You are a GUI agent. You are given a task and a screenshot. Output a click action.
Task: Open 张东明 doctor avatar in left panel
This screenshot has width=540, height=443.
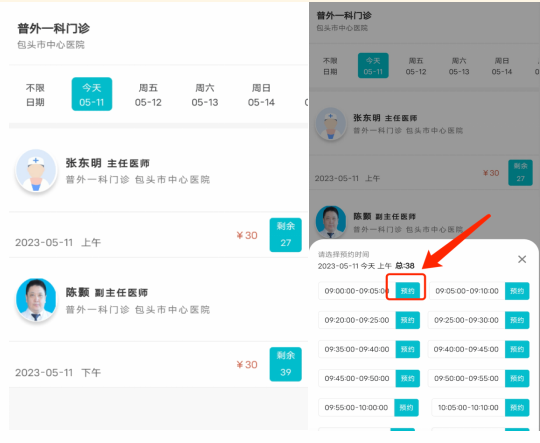click(x=36, y=171)
